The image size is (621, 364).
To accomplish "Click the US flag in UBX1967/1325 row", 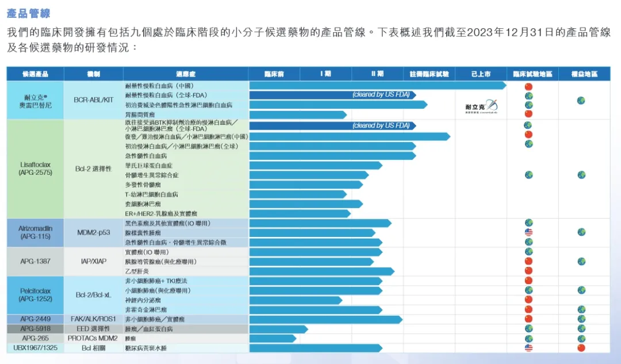I will [528, 348].
